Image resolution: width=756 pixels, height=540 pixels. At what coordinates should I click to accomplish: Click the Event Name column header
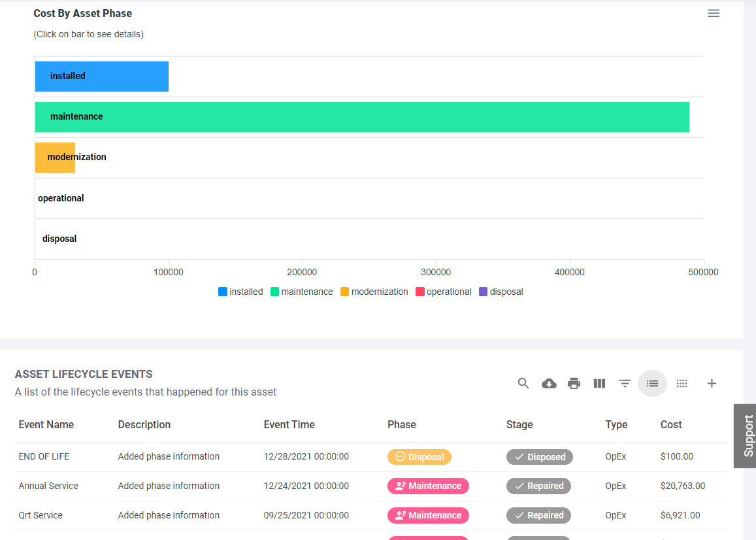point(46,424)
